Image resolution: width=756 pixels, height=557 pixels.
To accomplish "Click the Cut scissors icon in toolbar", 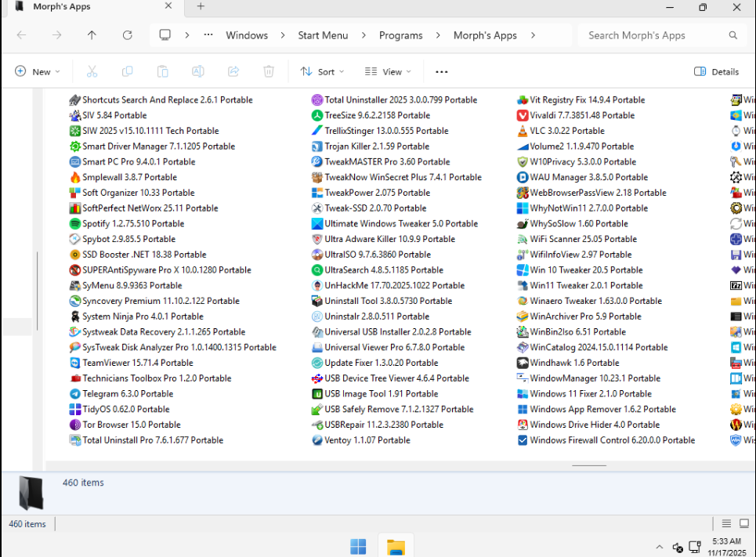I will coord(92,71).
